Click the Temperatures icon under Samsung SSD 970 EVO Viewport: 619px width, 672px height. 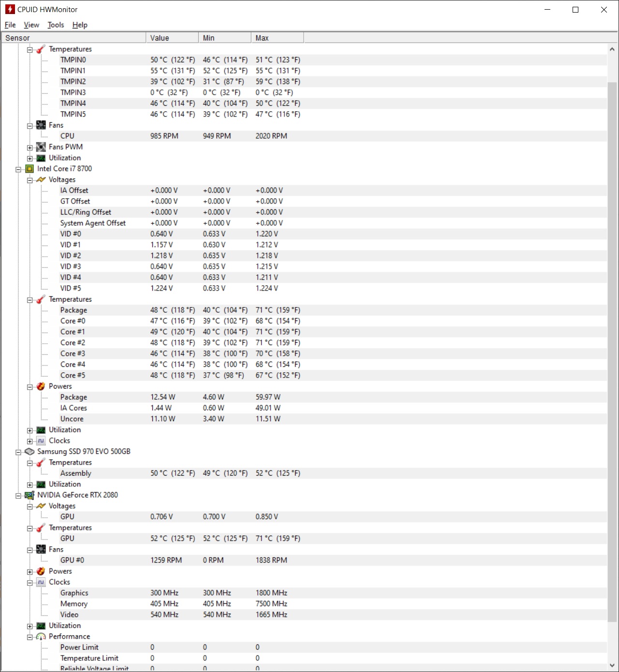pos(41,463)
